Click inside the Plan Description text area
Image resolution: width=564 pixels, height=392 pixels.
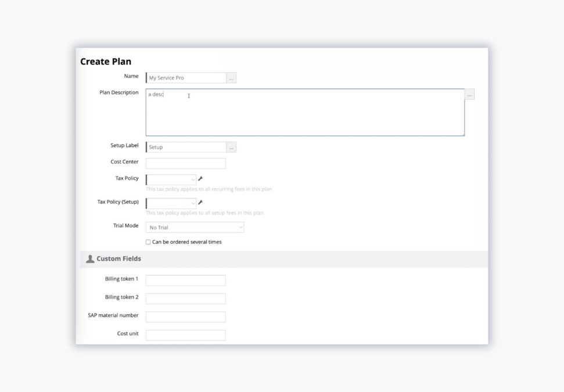tap(305, 113)
